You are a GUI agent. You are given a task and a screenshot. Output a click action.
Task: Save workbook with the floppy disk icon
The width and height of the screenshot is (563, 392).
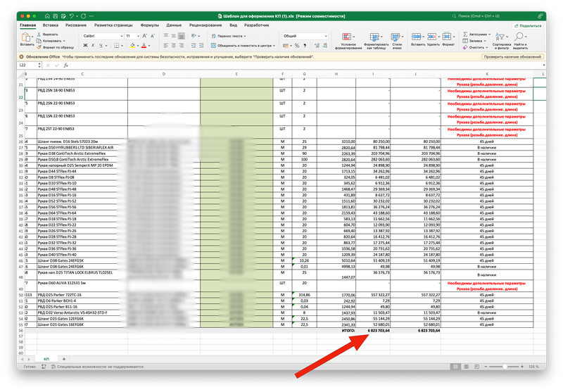[56, 16]
